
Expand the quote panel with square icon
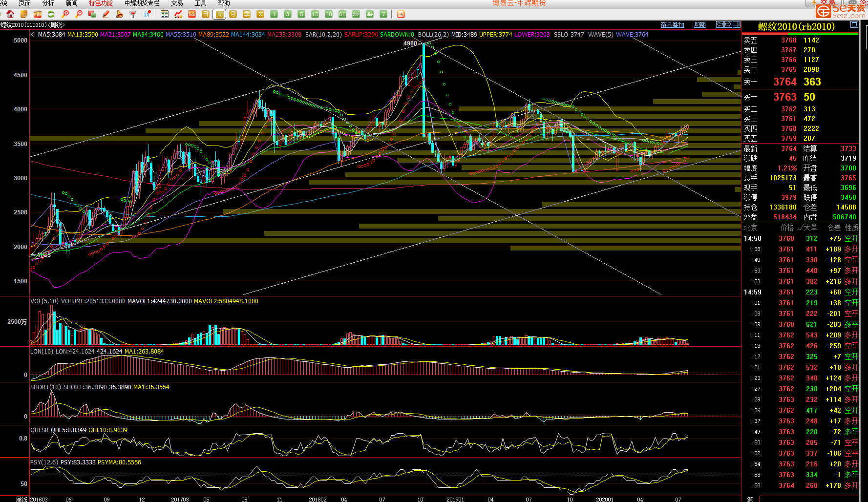pos(854,24)
